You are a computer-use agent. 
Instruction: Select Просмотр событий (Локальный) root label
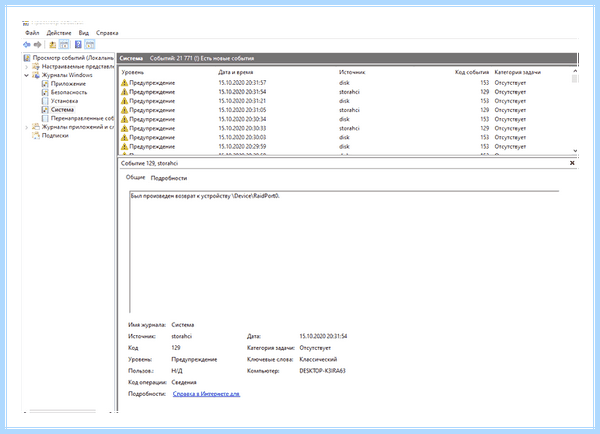(73, 58)
